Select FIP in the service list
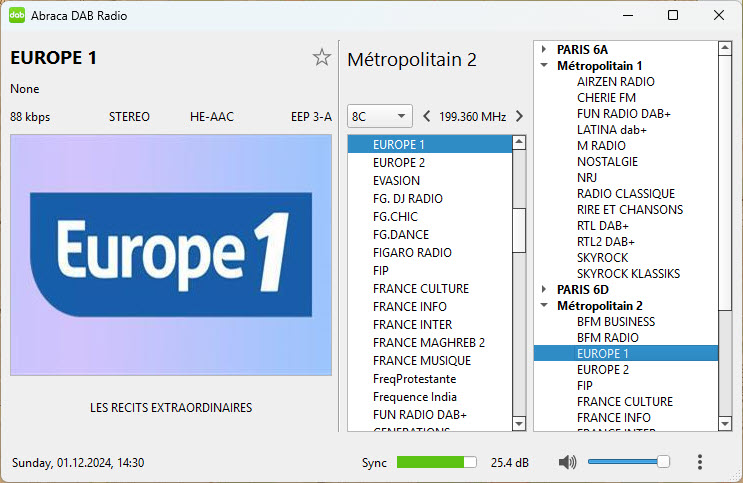 430,271
